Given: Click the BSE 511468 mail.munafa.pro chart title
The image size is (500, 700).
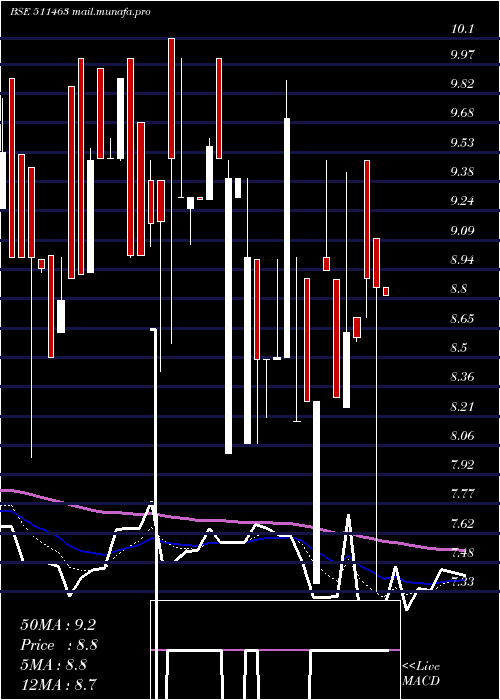Looking at the screenshot, I should pyautogui.click(x=80, y=12).
